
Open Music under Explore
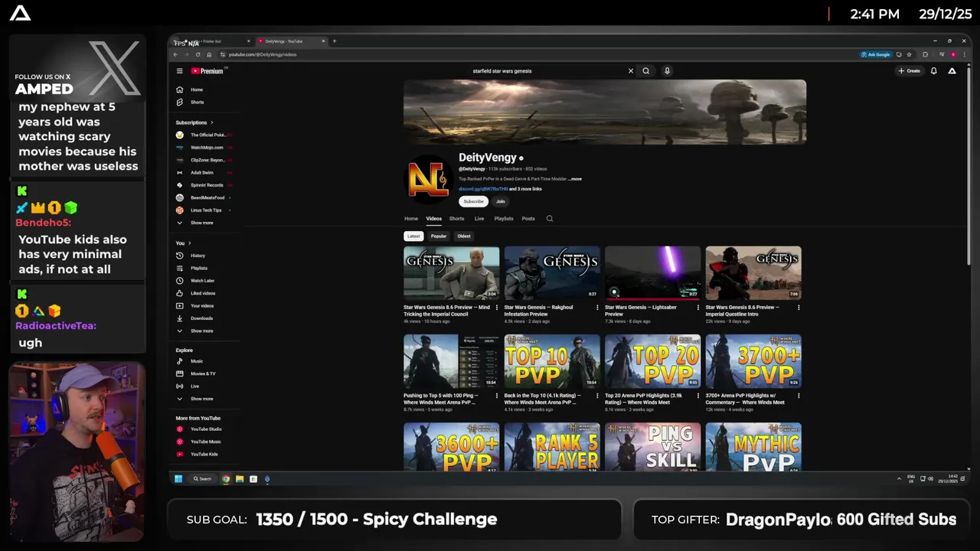click(190, 361)
